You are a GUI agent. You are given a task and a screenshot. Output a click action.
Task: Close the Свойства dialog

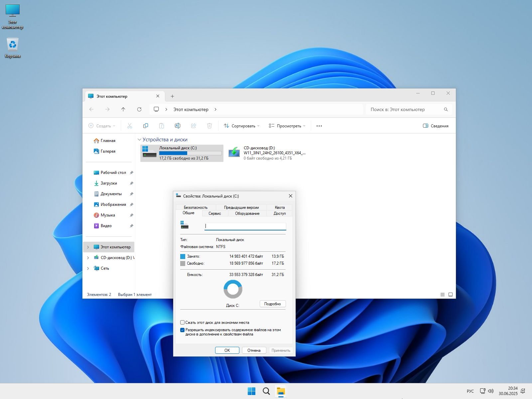290,196
